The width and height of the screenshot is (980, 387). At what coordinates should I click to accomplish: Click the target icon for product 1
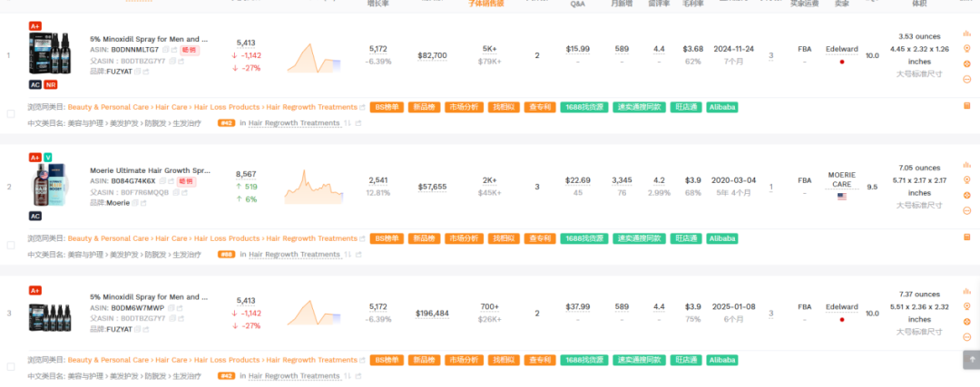click(967, 63)
